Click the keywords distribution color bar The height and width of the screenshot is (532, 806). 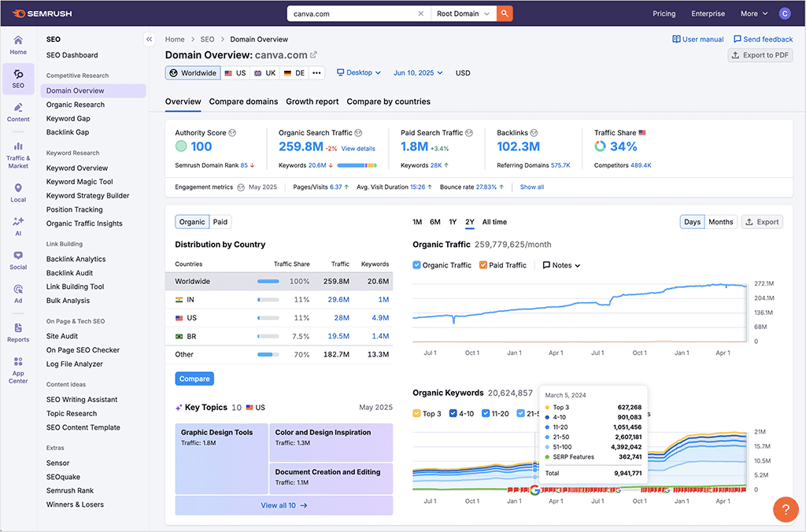point(357,165)
